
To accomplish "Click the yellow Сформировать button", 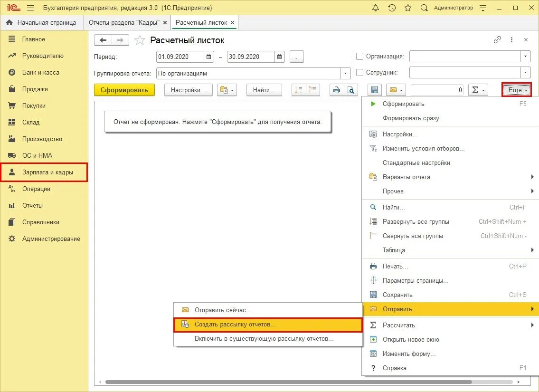I will tap(124, 90).
